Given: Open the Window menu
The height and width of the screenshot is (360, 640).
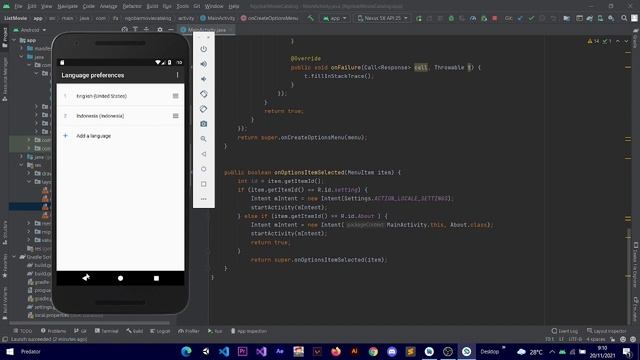Looking at the screenshot, I should [214, 6].
